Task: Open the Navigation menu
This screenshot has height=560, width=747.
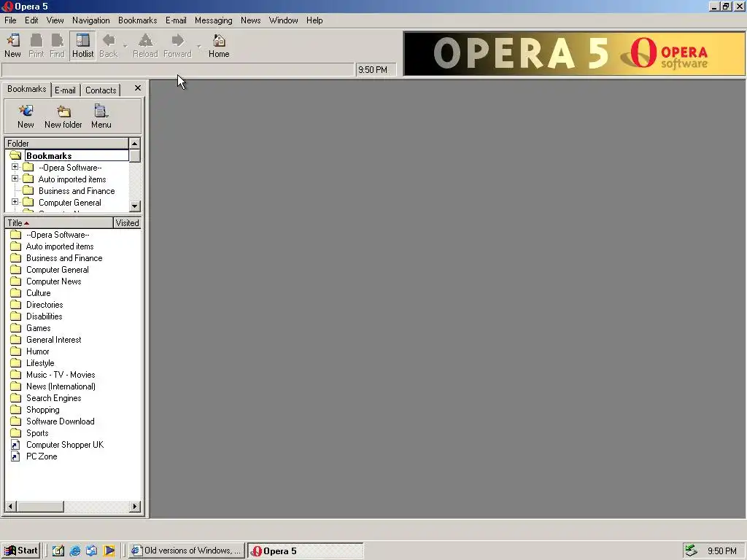Action: (91, 20)
